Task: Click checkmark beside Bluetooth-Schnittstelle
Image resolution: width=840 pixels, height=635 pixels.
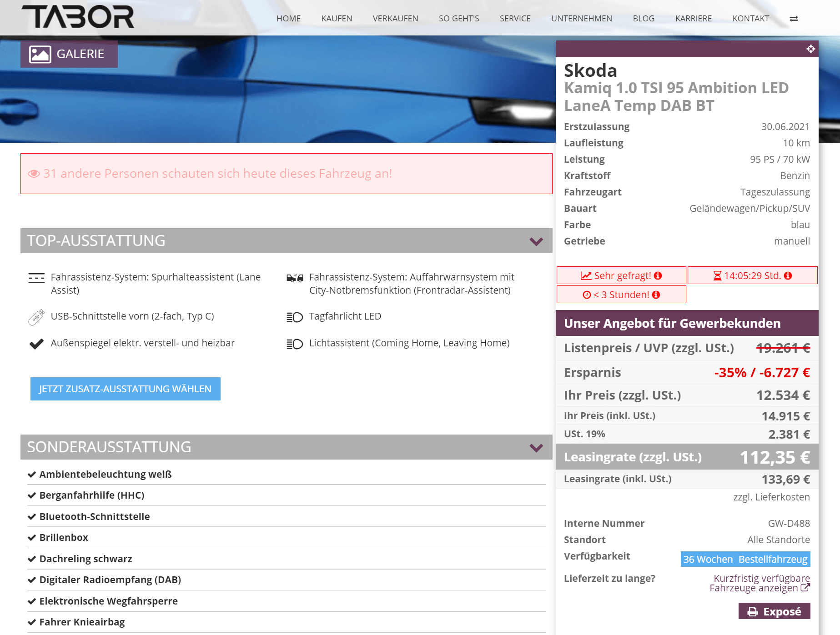Action: pos(32,517)
